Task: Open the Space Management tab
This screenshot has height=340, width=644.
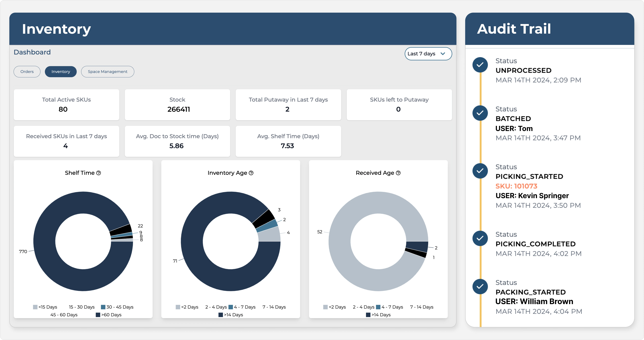Action: pos(108,72)
